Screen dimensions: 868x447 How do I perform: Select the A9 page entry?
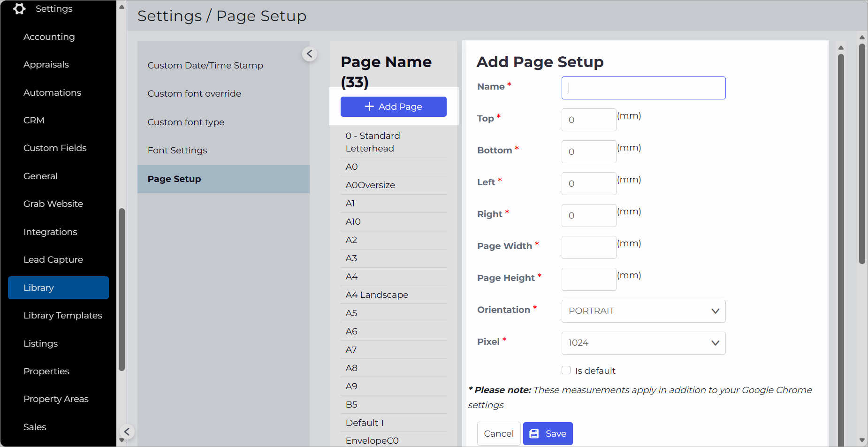point(393,386)
